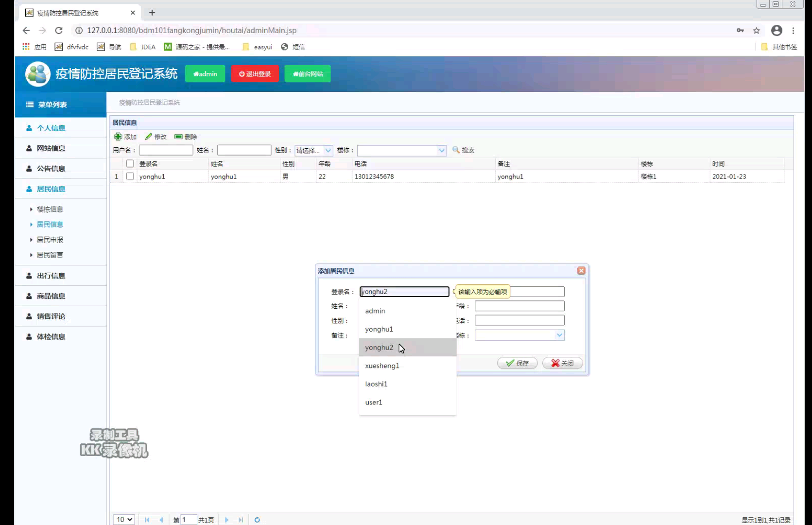Choose admin in the autocomplete list
This screenshot has height=525, width=812.
pyautogui.click(x=407, y=311)
